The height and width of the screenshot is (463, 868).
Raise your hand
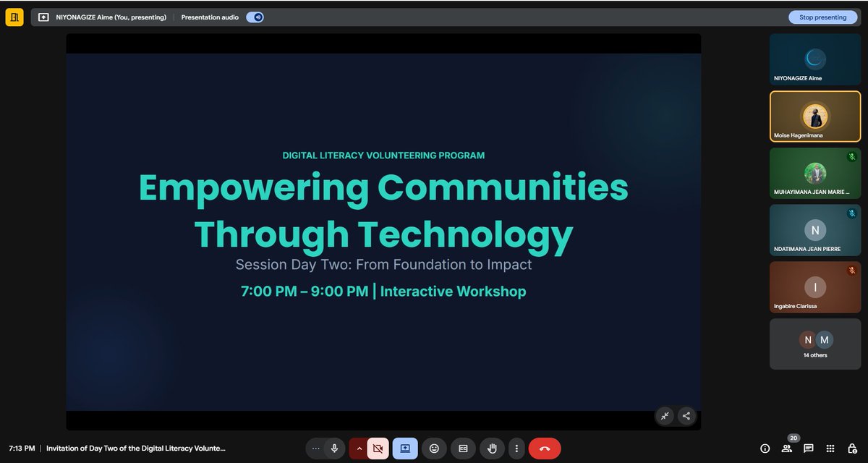coord(492,449)
